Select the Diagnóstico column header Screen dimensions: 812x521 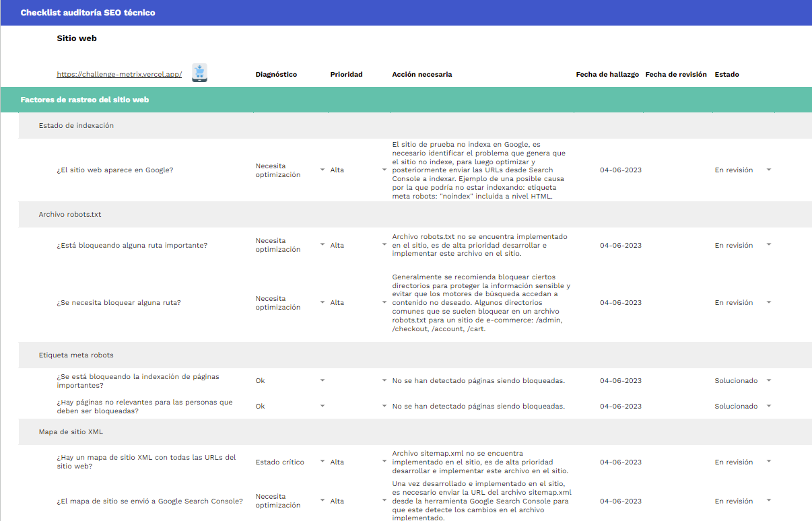276,75
